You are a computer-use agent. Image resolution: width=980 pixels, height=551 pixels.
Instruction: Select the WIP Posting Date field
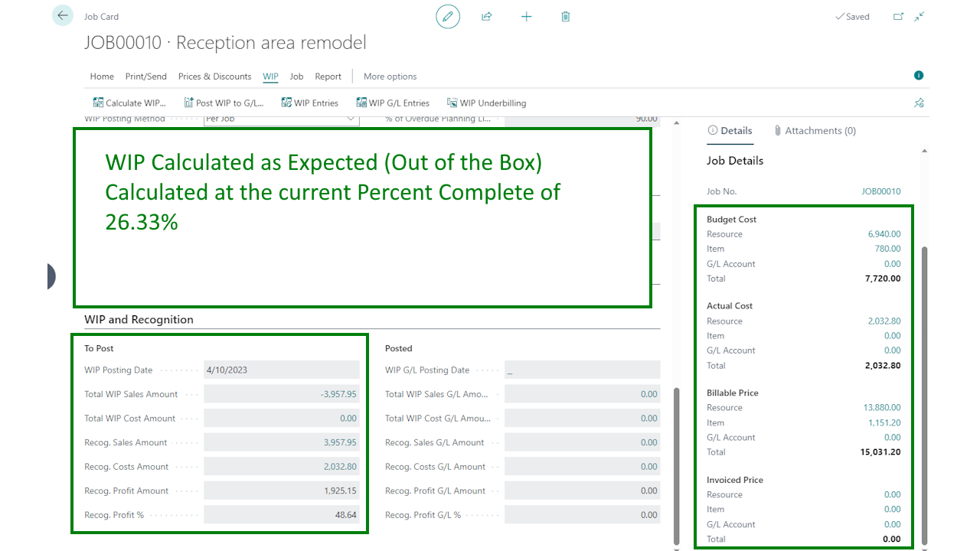click(281, 370)
